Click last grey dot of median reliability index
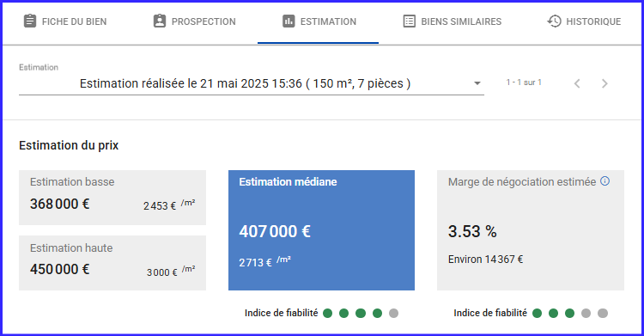The width and height of the screenshot is (644, 336). [x=393, y=314]
